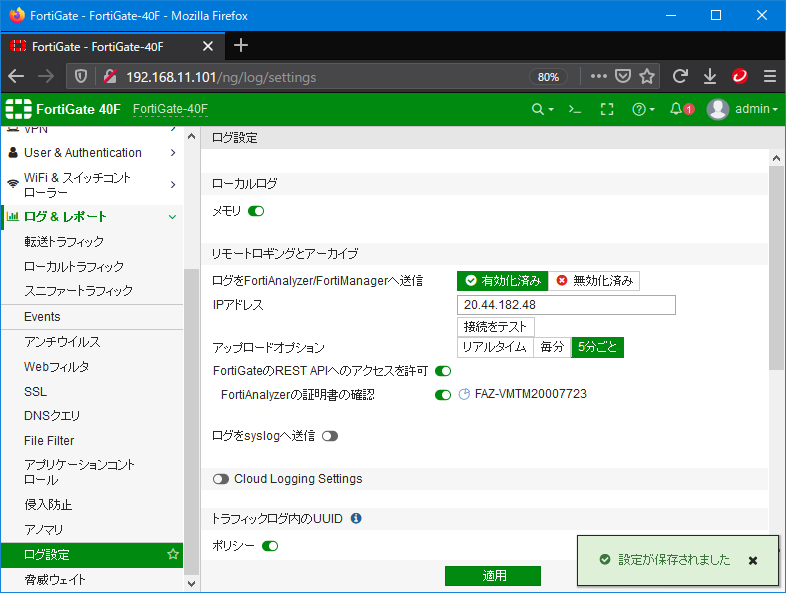Screen dimensions: 786x593
Task: Reload the page in Firefox
Action: [680, 76]
